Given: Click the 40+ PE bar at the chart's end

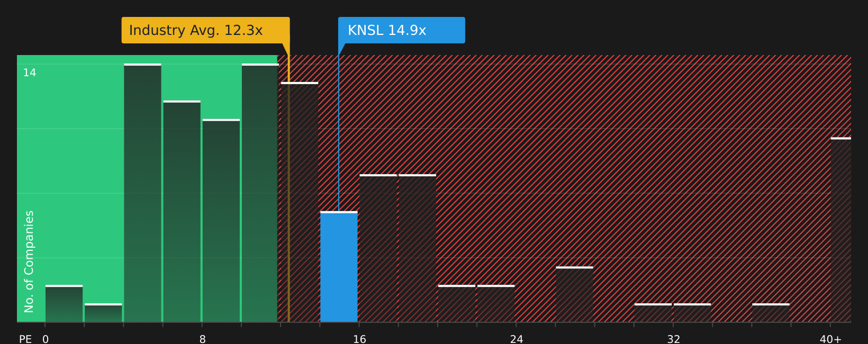Looking at the screenshot, I should 841,230.
